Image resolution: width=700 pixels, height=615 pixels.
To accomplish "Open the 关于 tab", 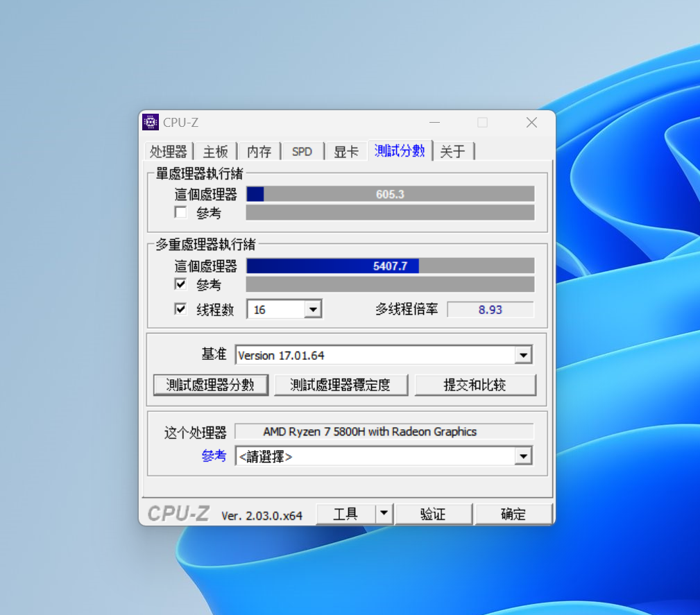I will (x=453, y=151).
